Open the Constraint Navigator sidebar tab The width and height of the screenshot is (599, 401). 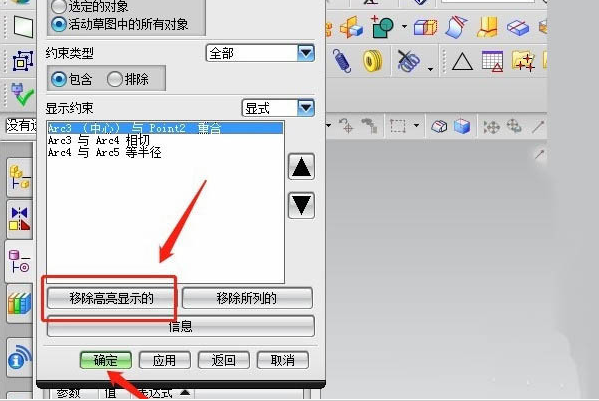pos(19,220)
